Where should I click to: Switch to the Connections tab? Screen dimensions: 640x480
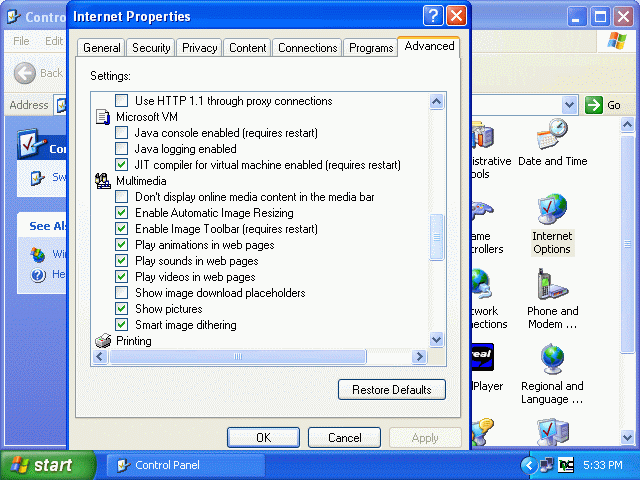pyautogui.click(x=307, y=48)
